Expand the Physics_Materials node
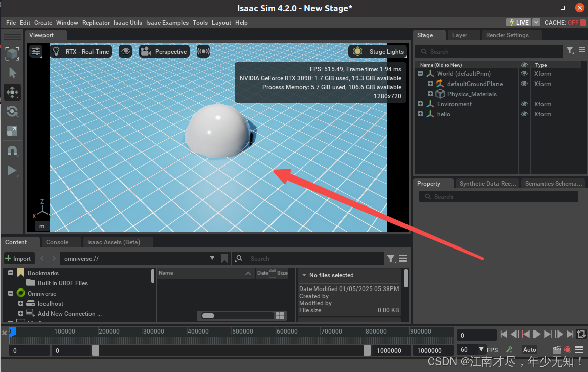This screenshot has height=372, width=588. 430,94
